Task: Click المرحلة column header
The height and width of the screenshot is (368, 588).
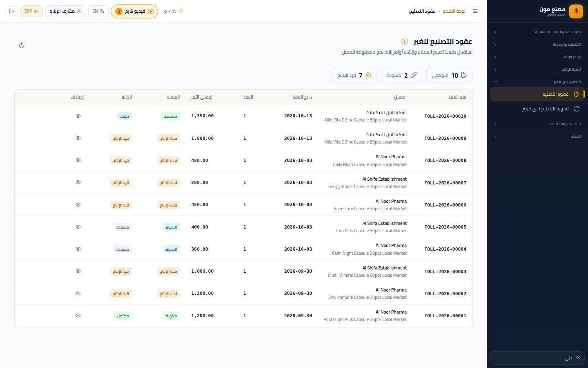Action: click(x=173, y=97)
